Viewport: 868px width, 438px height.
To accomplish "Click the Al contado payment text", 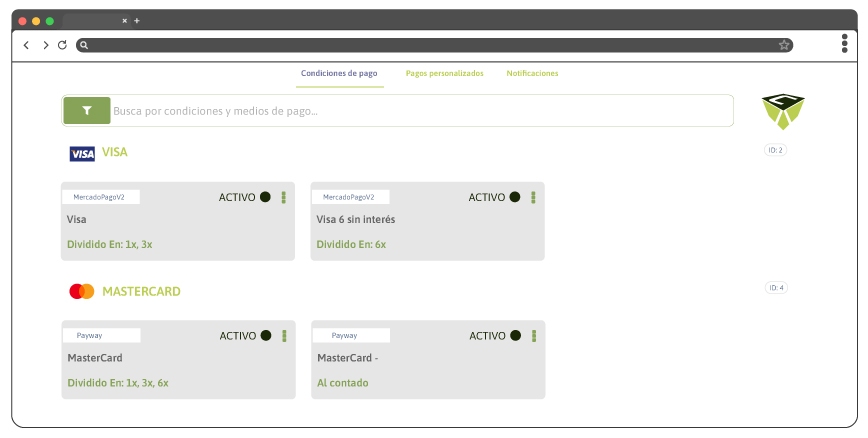I will point(342,383).
